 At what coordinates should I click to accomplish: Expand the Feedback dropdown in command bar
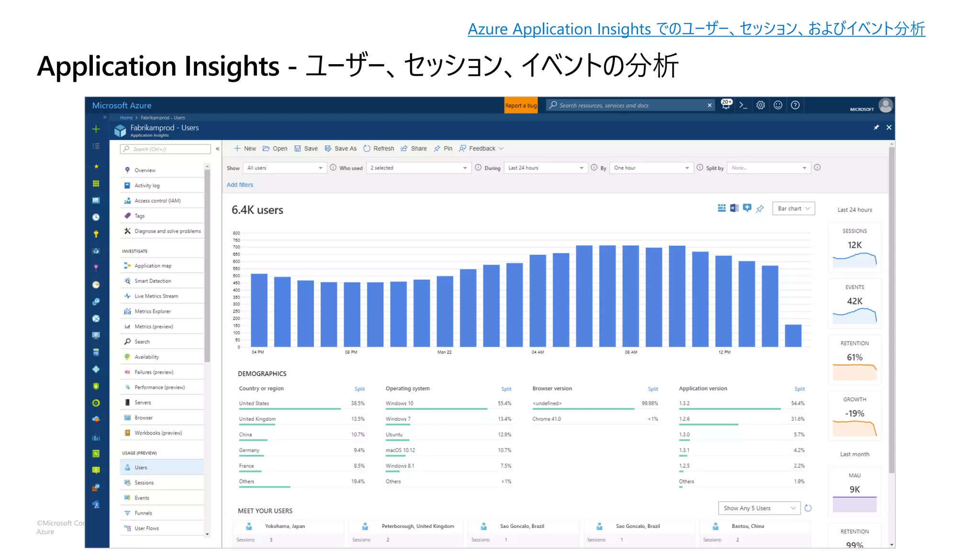[x=481, y=149]
